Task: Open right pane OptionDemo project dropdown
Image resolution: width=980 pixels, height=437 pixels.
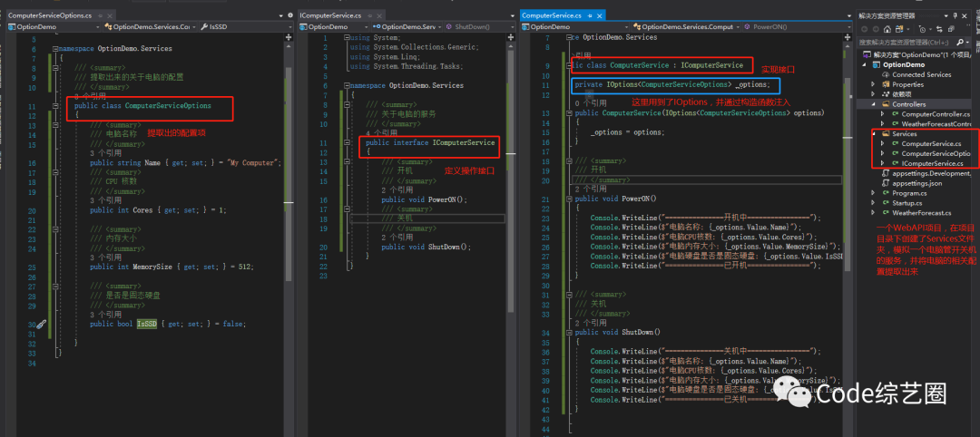Action: [x=575, y=27]
